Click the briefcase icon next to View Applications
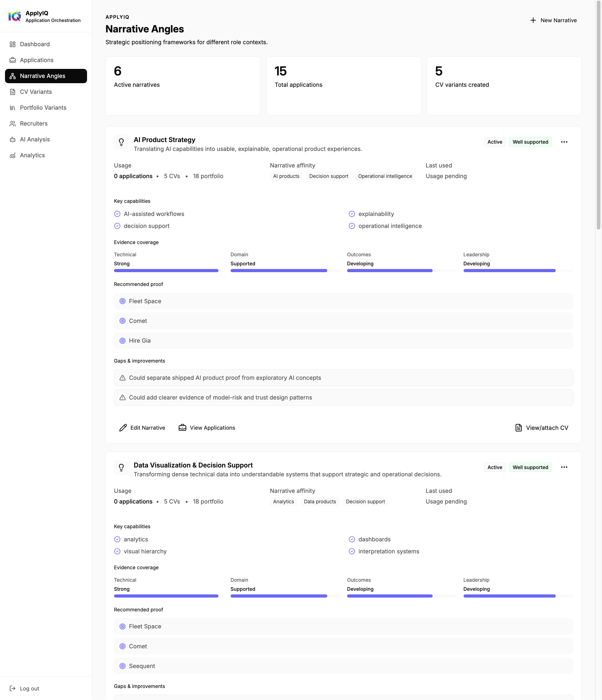602x700 pixels. 182,428
